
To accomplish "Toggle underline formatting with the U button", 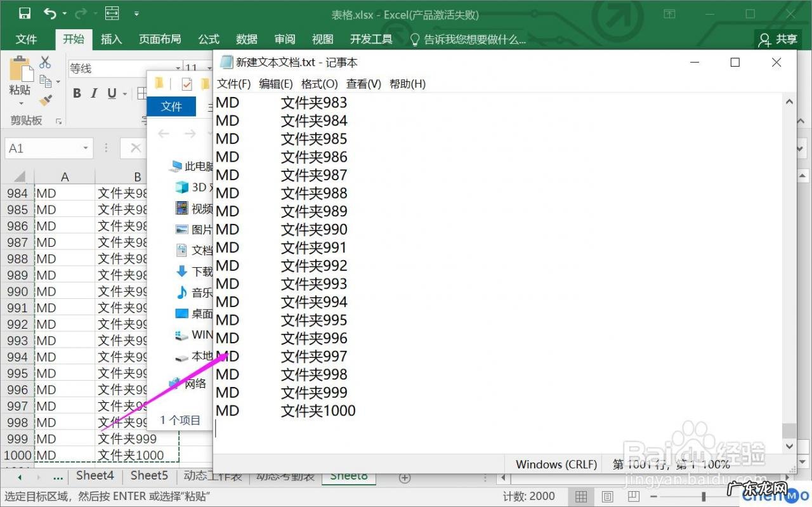I will [x=112, y=93].
